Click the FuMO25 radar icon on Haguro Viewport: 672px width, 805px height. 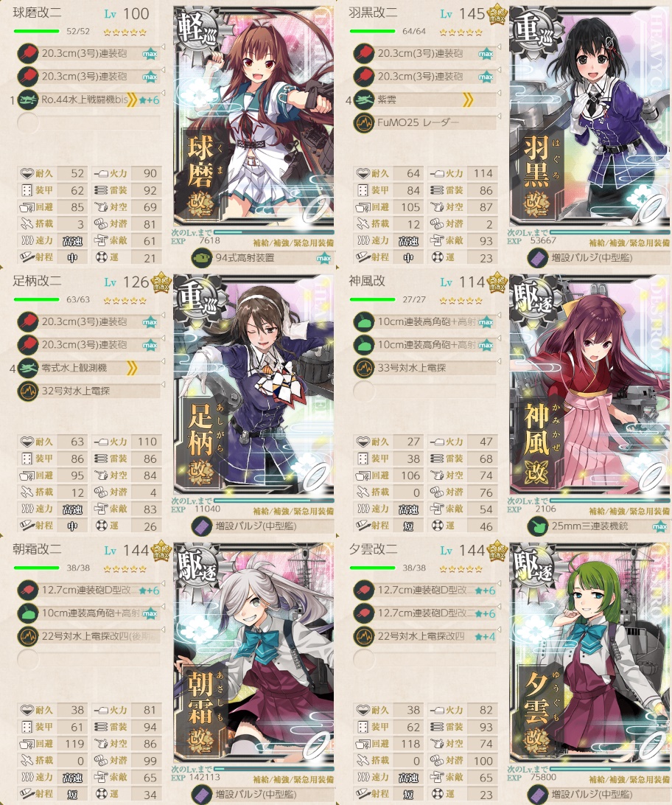point(364,122)
